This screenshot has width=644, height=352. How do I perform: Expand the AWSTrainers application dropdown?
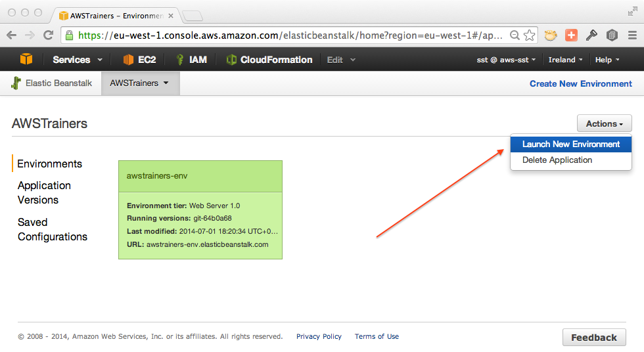point(139,83)
